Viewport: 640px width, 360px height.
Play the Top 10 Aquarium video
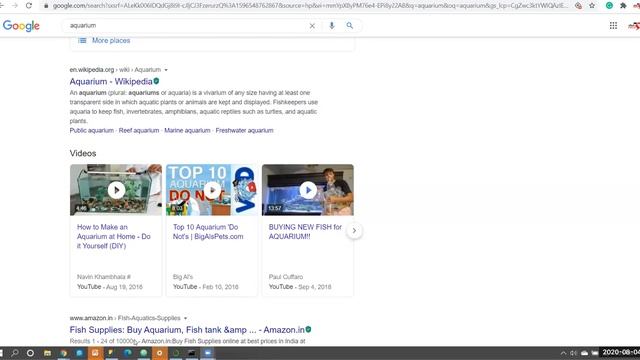[212, 190]
